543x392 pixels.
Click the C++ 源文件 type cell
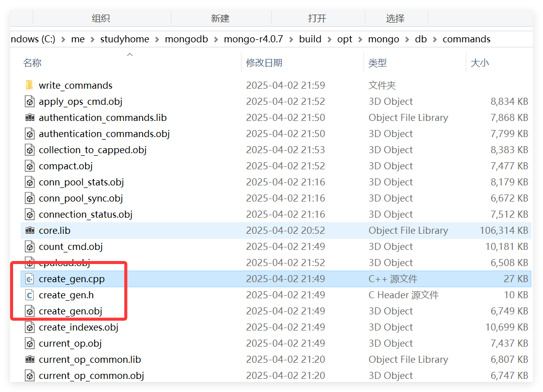pos(393,279)
